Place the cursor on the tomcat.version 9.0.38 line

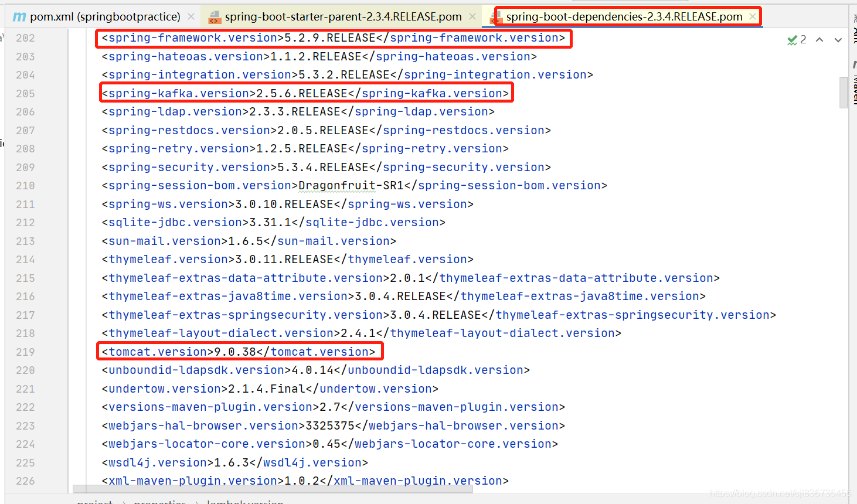pyautogui.click(x=239, y=352)
